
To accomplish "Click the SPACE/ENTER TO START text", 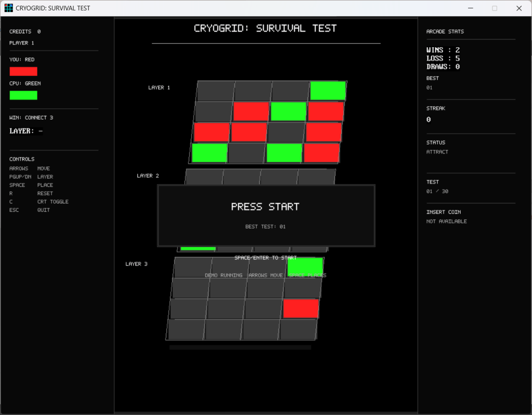I will tap(265, 258).
